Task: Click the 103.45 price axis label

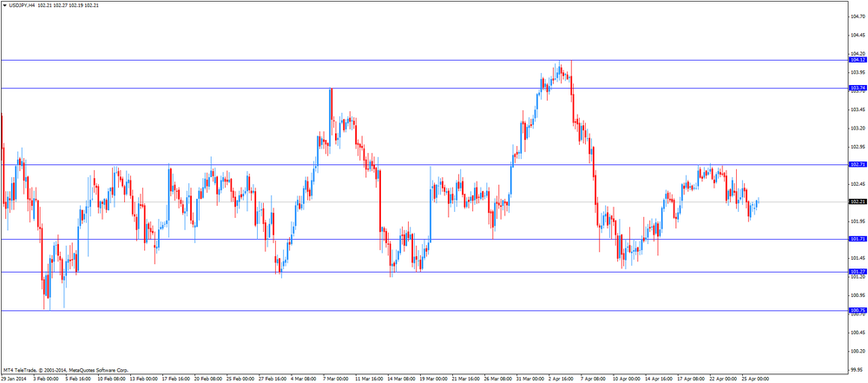Action: point(858,109)
